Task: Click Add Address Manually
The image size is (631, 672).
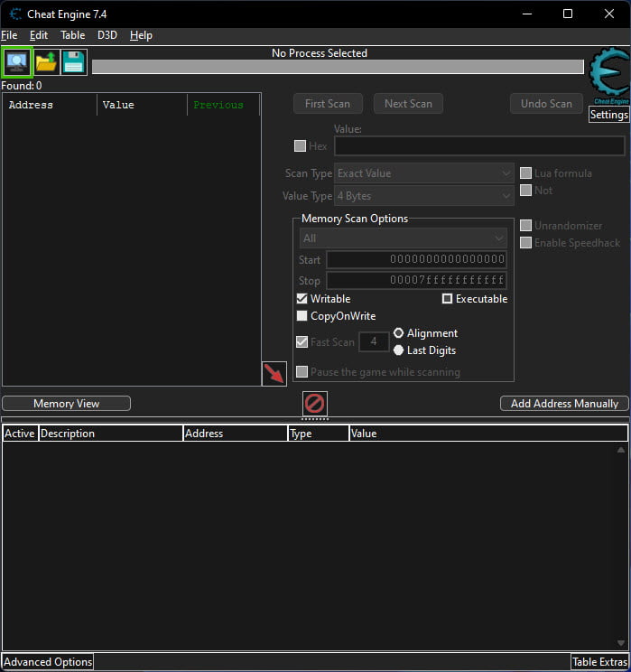Action: tap(564, 403)
